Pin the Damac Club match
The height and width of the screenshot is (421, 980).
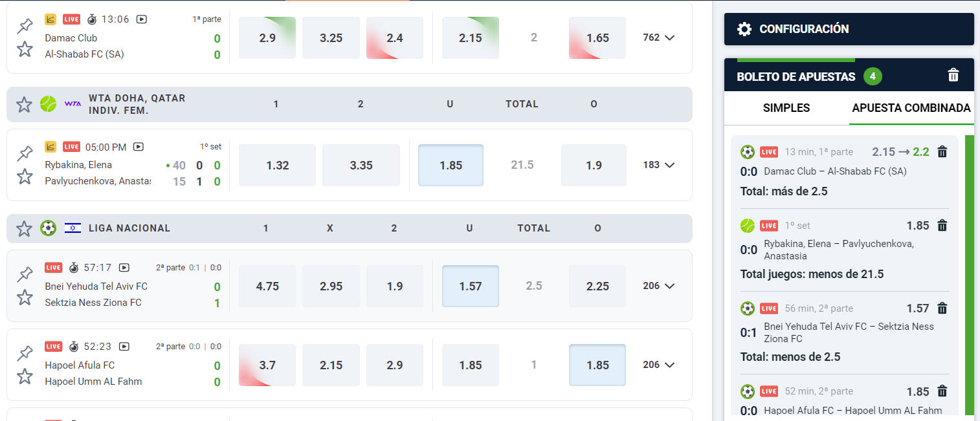pyautogui.click(x=25, y=25)
